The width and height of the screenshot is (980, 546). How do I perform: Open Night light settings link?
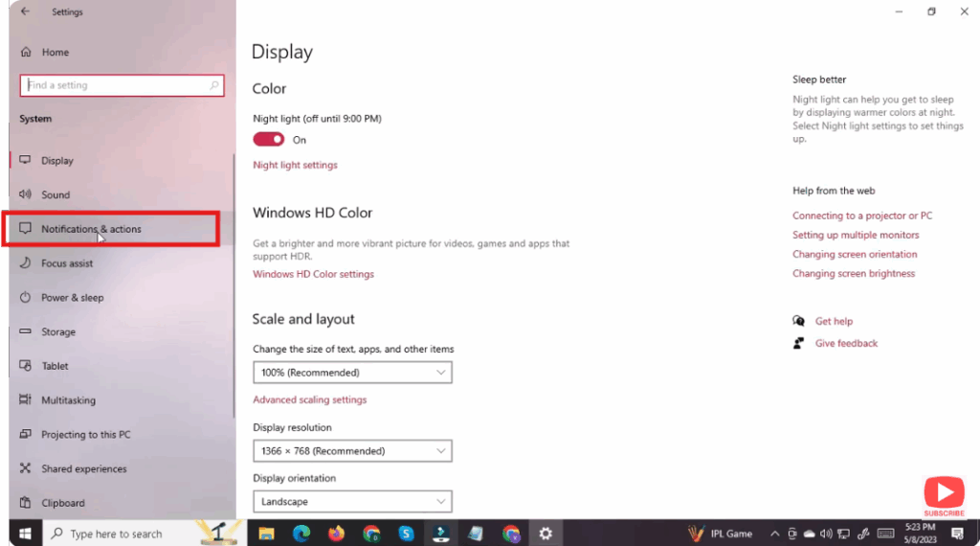295,166
